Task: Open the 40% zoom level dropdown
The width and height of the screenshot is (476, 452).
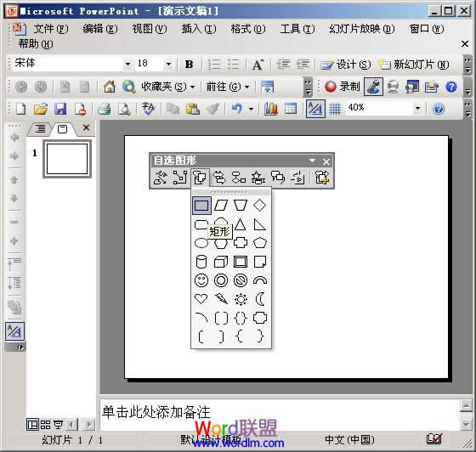Action: coord(418,108)
